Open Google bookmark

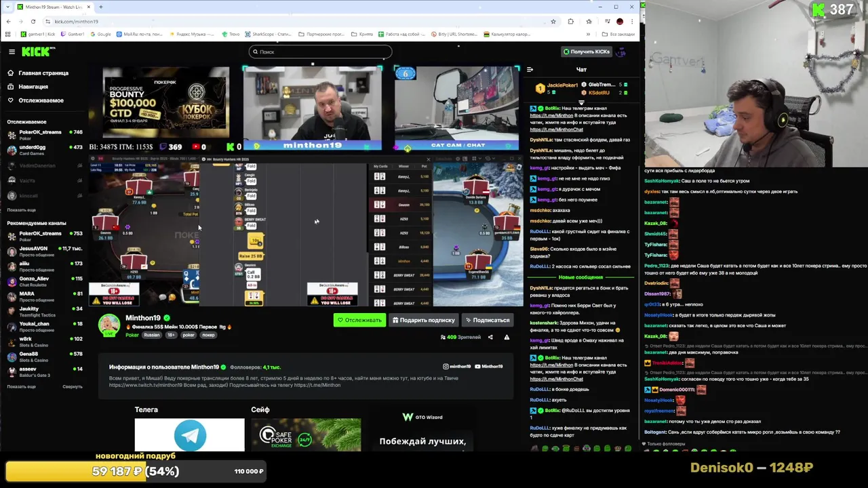100,34
